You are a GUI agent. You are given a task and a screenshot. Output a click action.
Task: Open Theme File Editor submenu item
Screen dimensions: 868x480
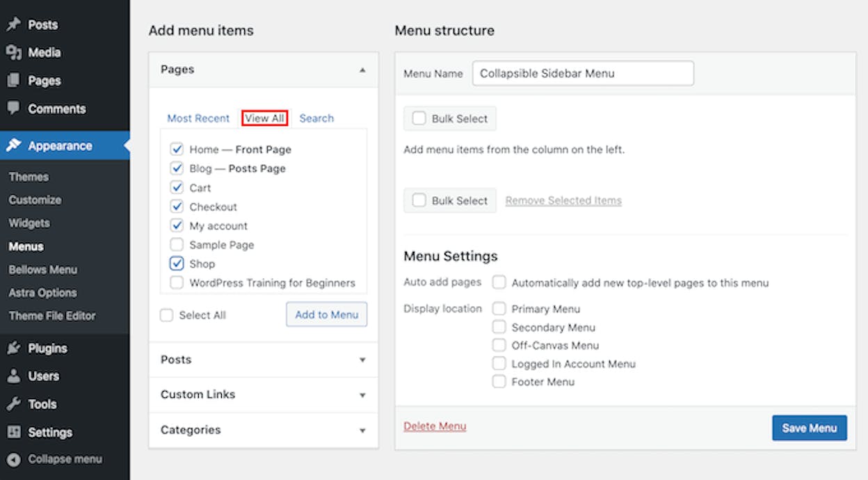52,316
